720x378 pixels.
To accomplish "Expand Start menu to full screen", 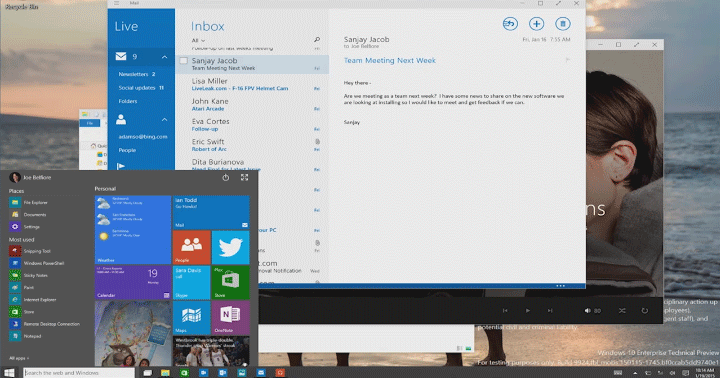I will point(244,177).
